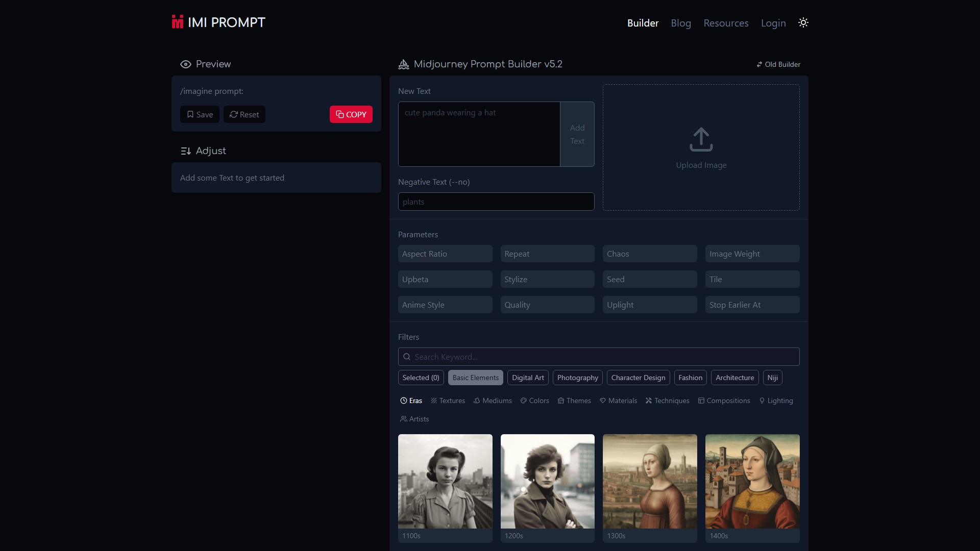This screenshot has width=980, height=551.
Task: Open the Blog page
Action: point(680,23)
